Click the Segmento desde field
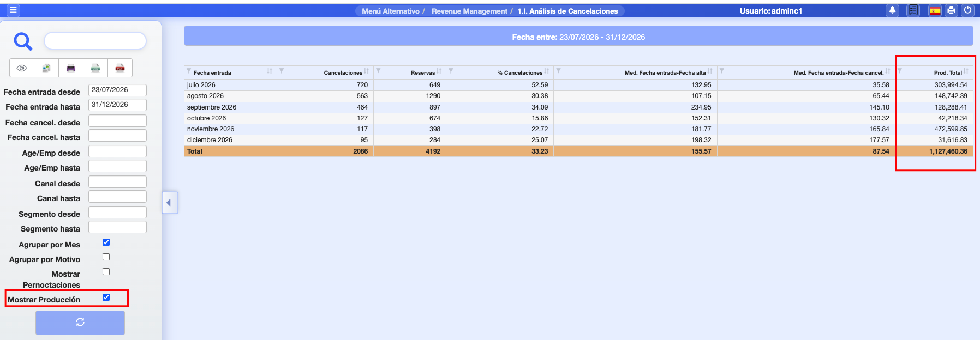The height and width of the screenshot is (340, 980). tap(117, 212)
